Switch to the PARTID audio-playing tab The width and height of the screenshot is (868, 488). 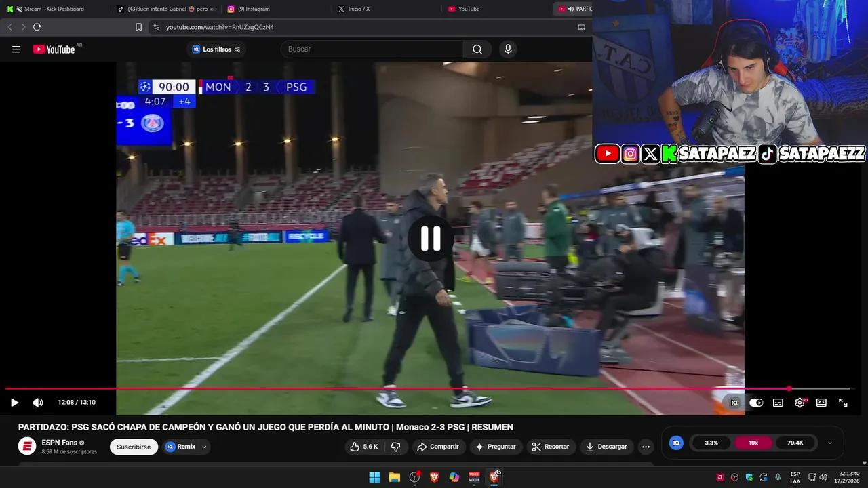pos(573,9)
